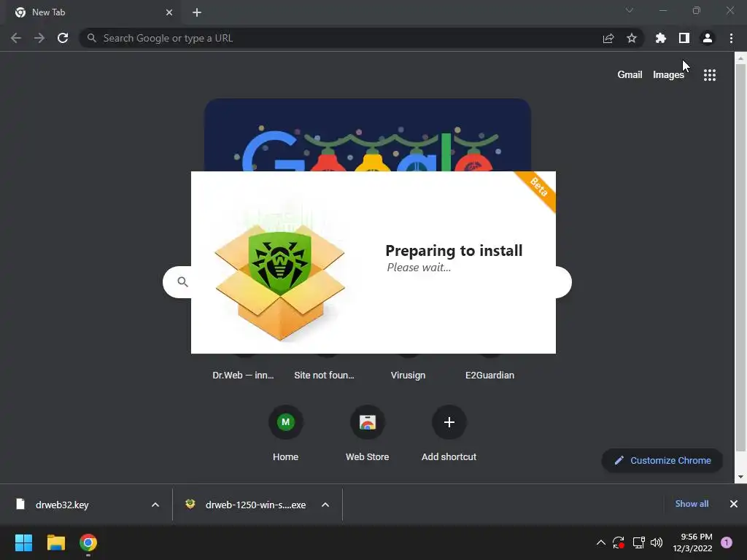Click the scrollbar up arrow
Image resolution: width=747 pixels, height=560 pixels.
click(x=740, y=58)
